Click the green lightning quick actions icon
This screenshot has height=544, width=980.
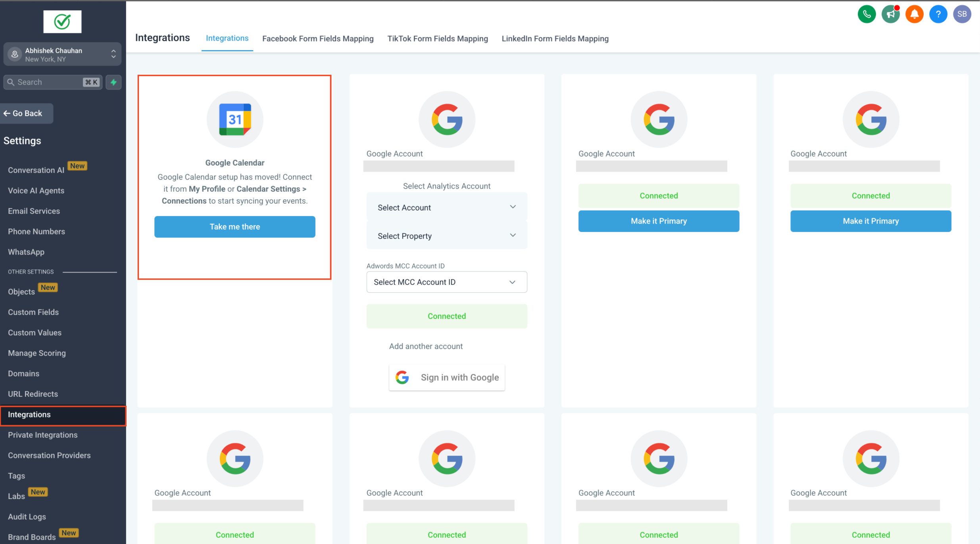pyautogui.click(x=113, y=82)
